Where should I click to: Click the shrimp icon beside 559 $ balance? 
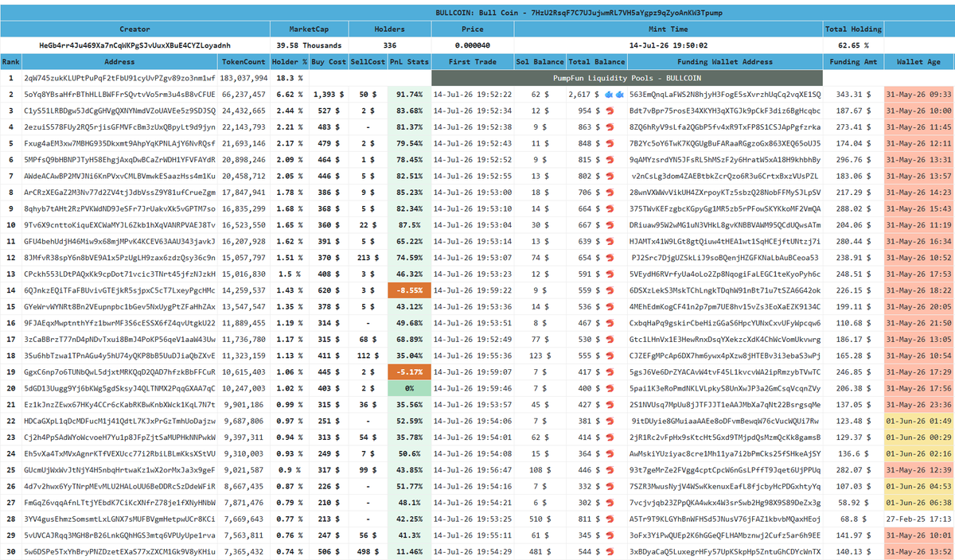pyautogui.click(x=610, y=290)
